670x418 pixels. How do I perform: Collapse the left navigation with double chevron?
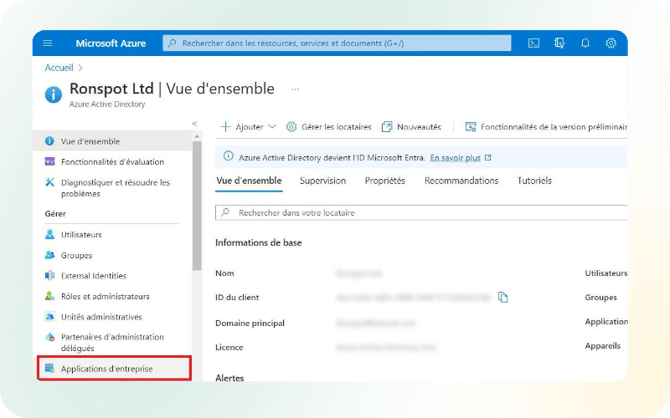click(x=194, y=124)
